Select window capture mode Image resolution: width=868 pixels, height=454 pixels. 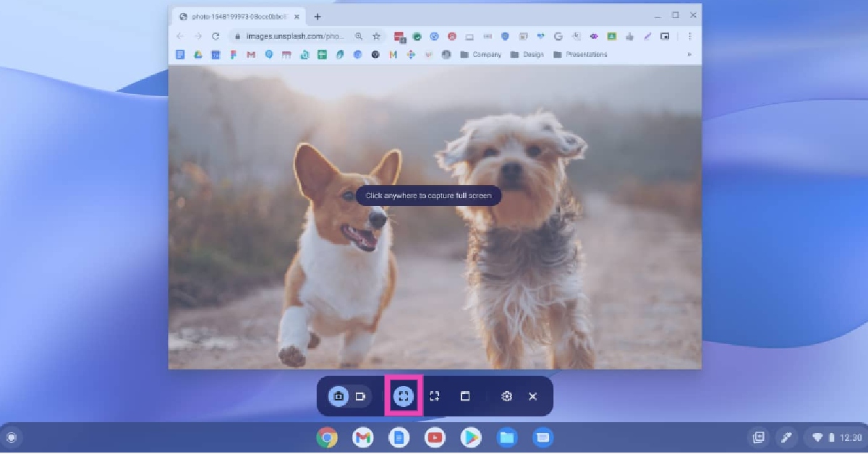pos(465,396)
